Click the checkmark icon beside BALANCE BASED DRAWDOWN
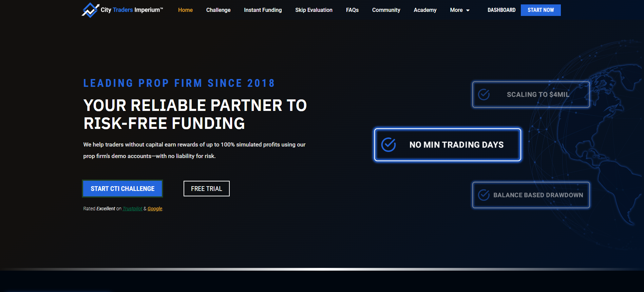The height and width of the screenshot is (292, 644). click(484, 195)
